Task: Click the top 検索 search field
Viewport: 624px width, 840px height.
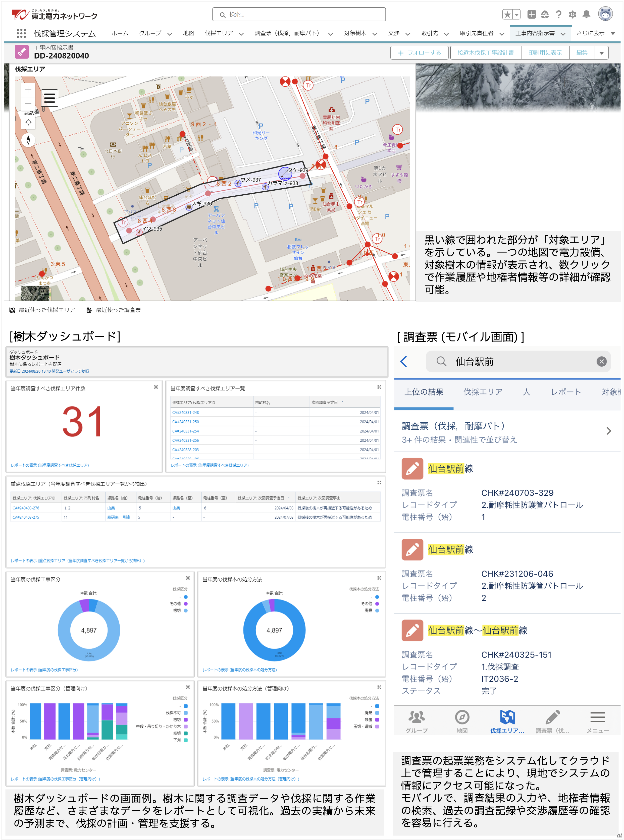Action: [x=299, y=14]
